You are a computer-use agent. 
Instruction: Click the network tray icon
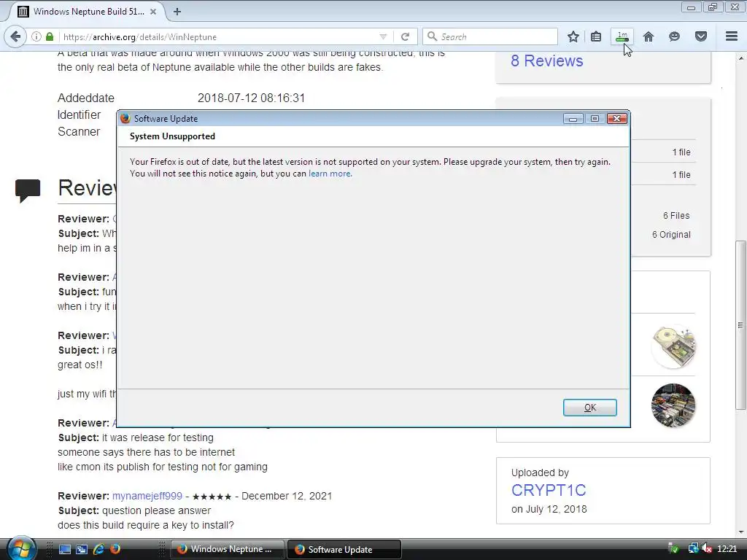tap(693, 549)
